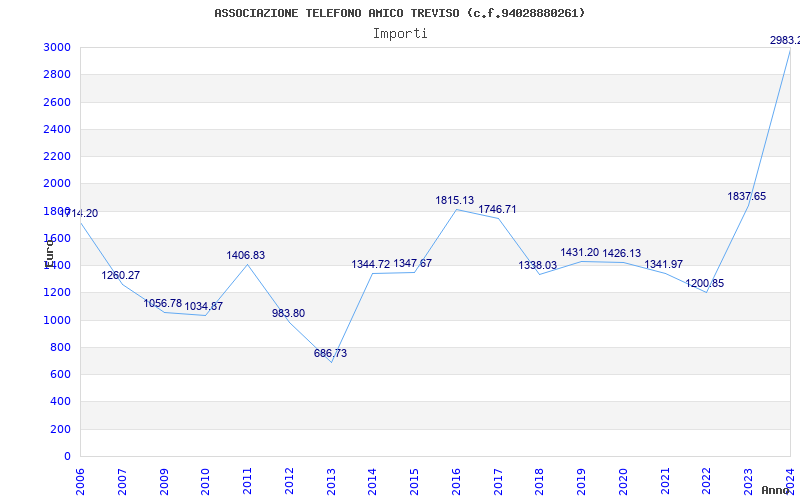
Task: Click y-axis value 600
Action: tap(61, 374)
